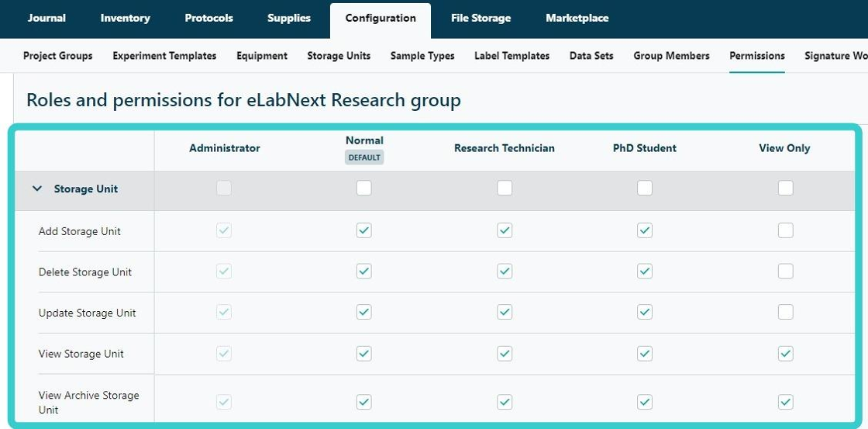The image size is (868, 429).
Task: Click Storage Unit group checkbox for Administrator
Action: click(224, 188)
